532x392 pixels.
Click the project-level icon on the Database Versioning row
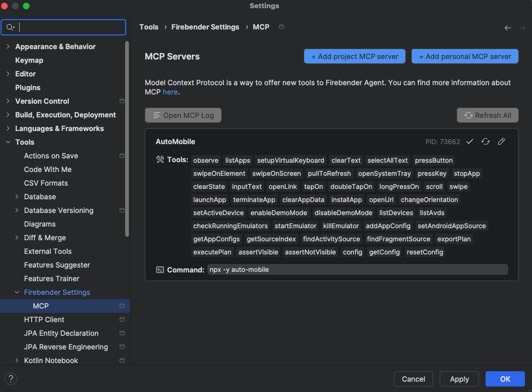[122, 210]
